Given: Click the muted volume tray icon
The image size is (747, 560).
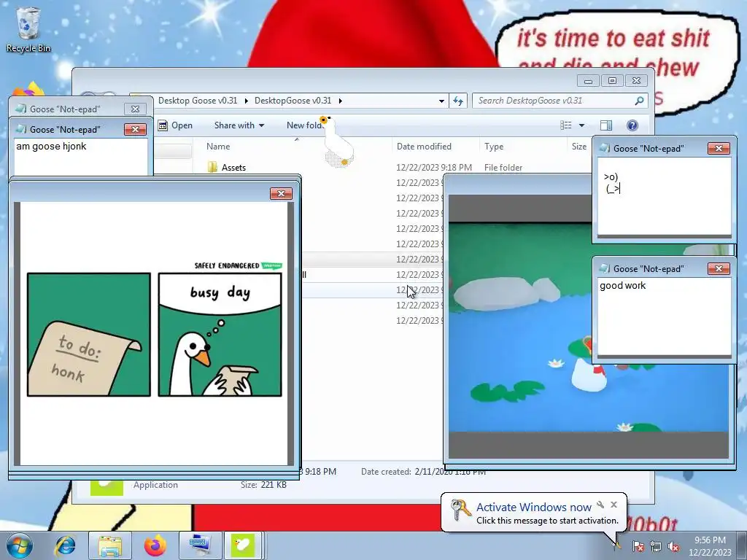Looking at the screenshot, I should [673, 547].
